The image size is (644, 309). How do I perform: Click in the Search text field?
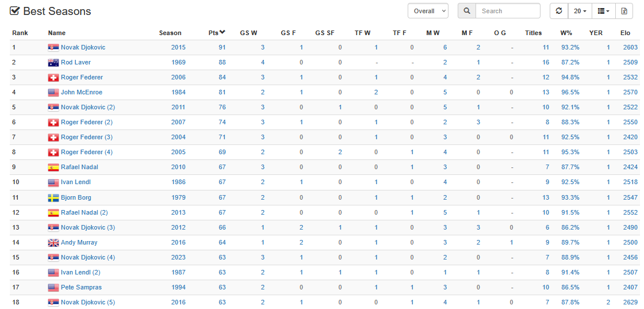508,11
